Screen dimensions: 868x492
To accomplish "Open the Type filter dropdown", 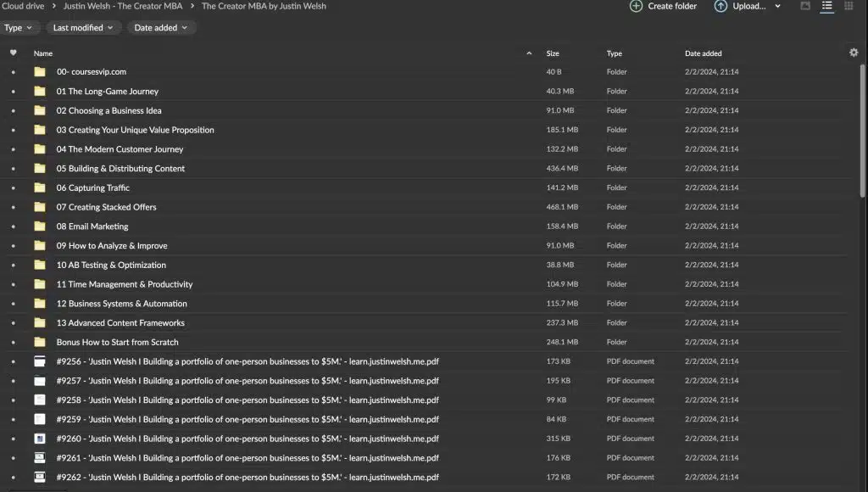I will 18,28.
